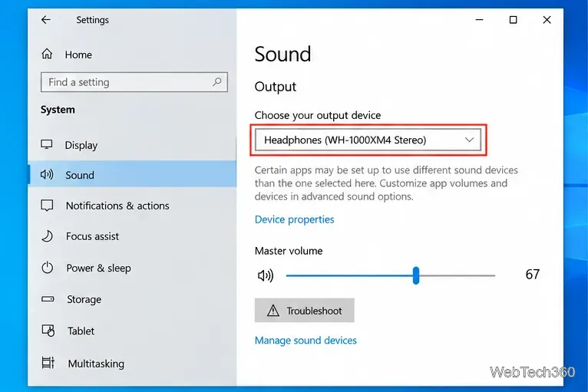Close the Settings window
The image size is (588, 392).
(x=547, y=19)
